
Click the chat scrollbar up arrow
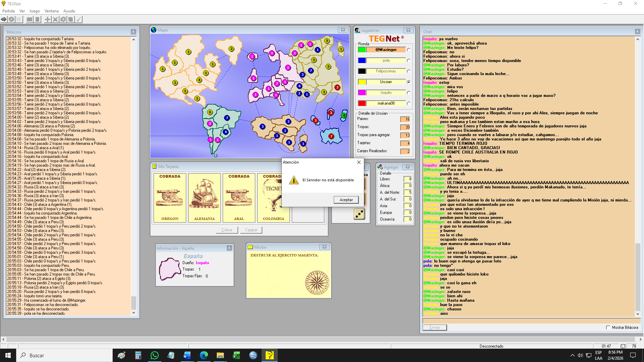[x=638, y=39]
